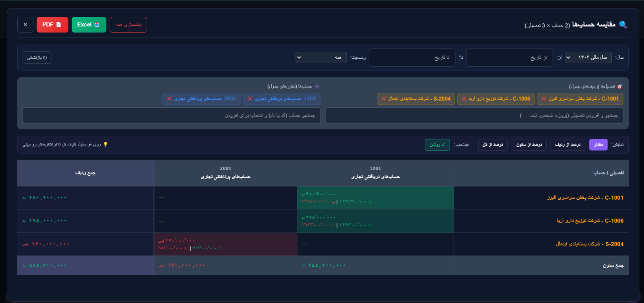Click the C-1006 شرکت توزیع دارو آریا row label
Screen dimensions: 644x303
click(590, 221)
